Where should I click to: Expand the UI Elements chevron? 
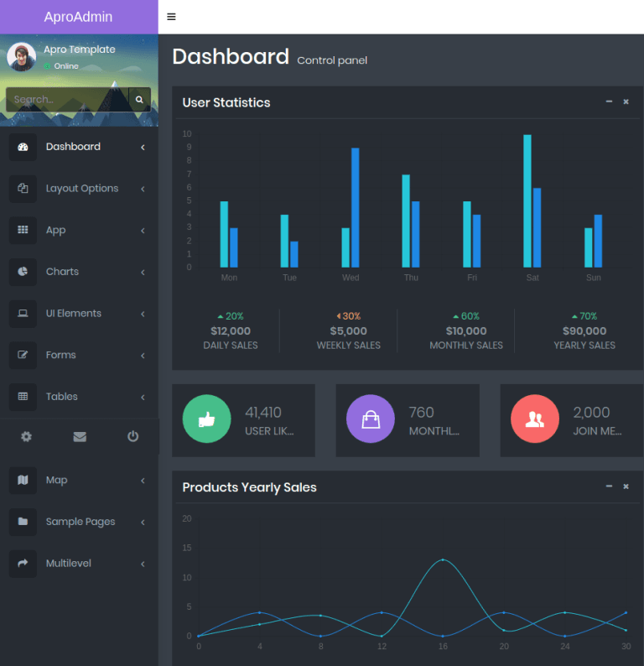(143, 314)
